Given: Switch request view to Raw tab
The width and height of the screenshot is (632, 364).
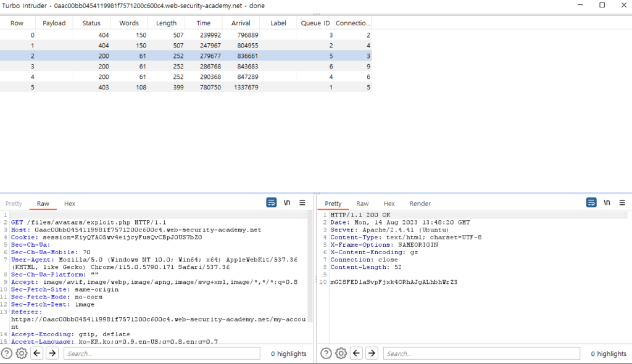Looking at the screenshot, I should click(43, 204).
